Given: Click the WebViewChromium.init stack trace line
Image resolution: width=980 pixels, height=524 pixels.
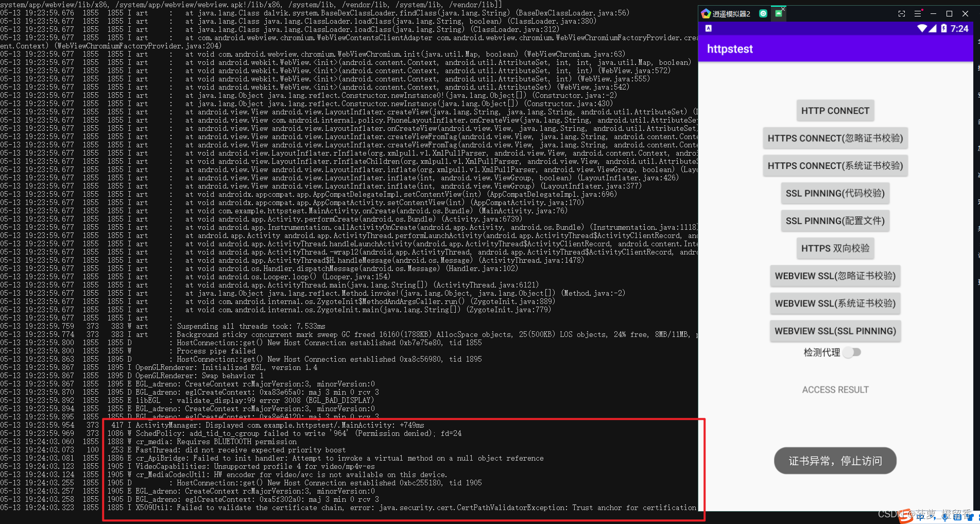Looking at the screenshot, I should 313,54.
